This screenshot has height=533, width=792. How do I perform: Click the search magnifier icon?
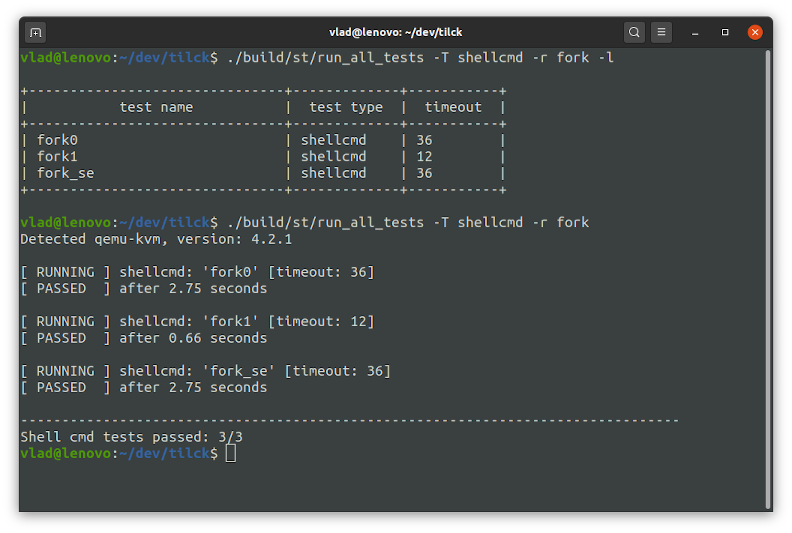pos(635,33)
